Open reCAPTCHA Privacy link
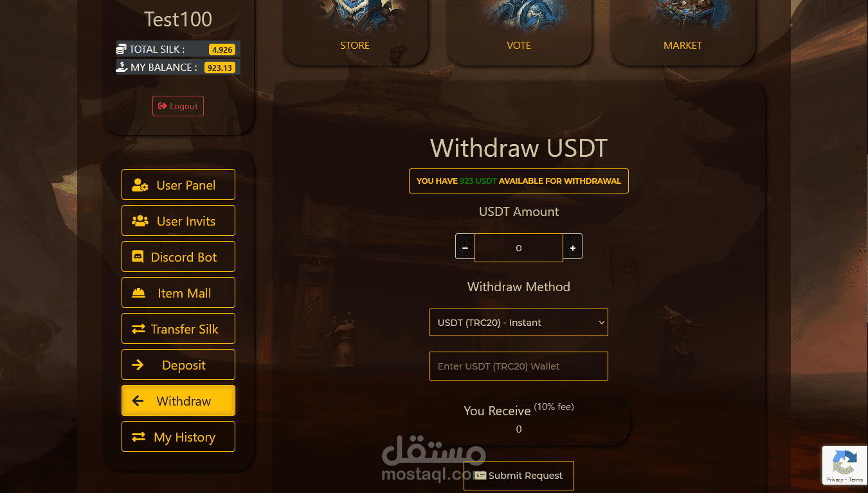 [x=835, y=480]
